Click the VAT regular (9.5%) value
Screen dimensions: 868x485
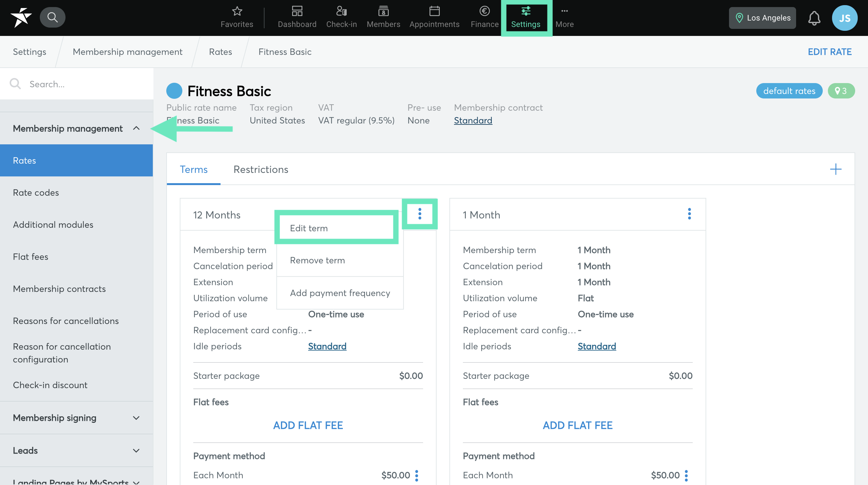click(x=356, y=120)
